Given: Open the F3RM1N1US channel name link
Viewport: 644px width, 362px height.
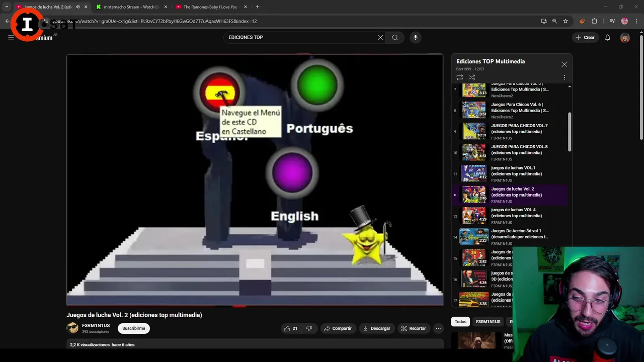Looking at the screenshot, I should [x=96, y=326].
